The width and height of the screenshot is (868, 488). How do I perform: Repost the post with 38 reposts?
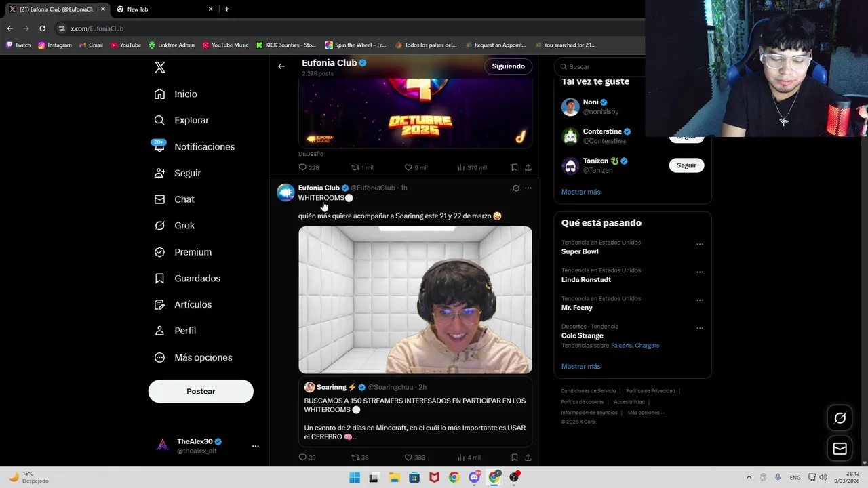(355, 457)
